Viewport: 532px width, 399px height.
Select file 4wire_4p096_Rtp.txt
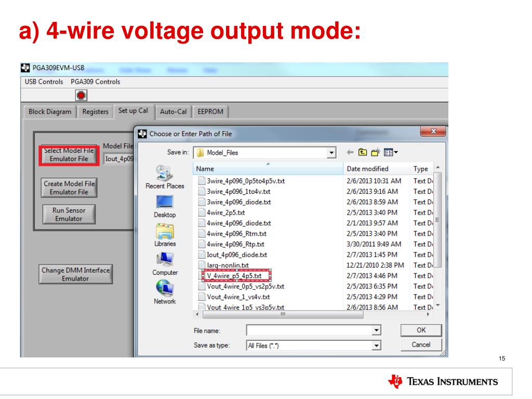pos(235,244)
